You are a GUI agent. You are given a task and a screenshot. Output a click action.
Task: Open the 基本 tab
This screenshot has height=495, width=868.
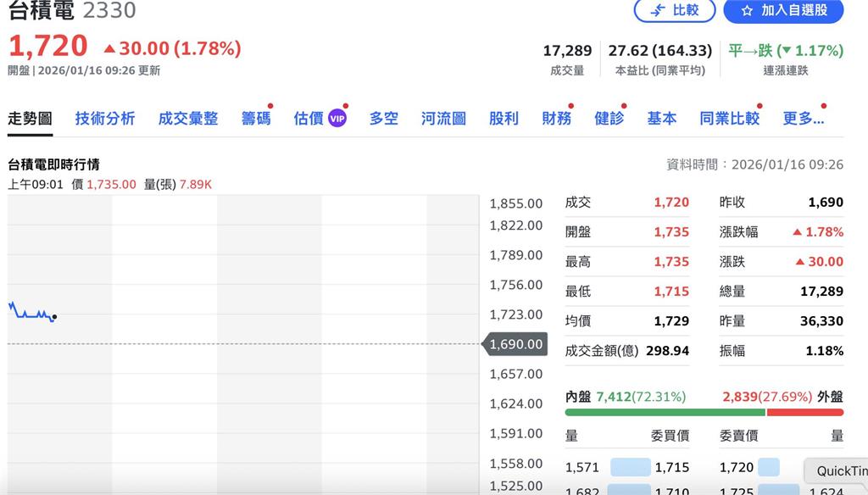pyautogui.click(x=662, y=119)
